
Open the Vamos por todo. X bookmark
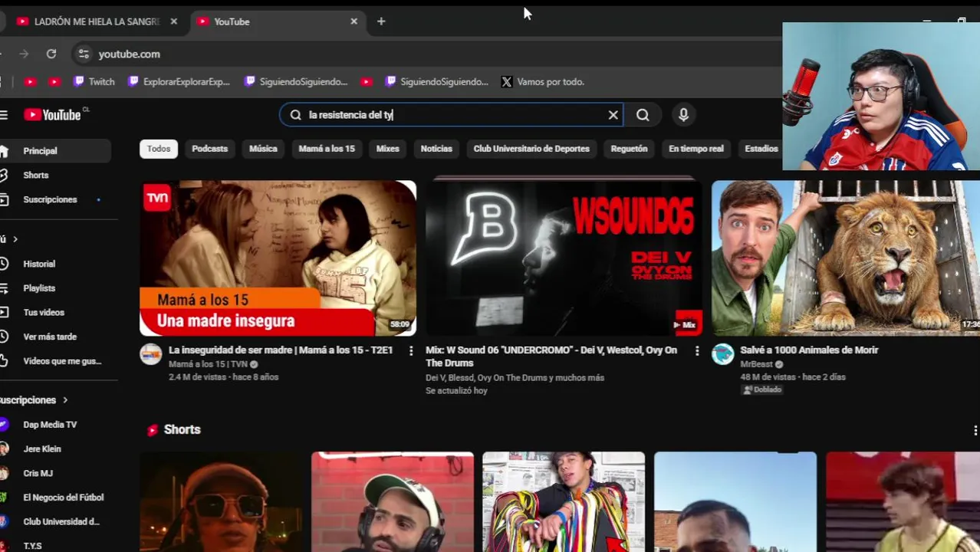point(543,81)
